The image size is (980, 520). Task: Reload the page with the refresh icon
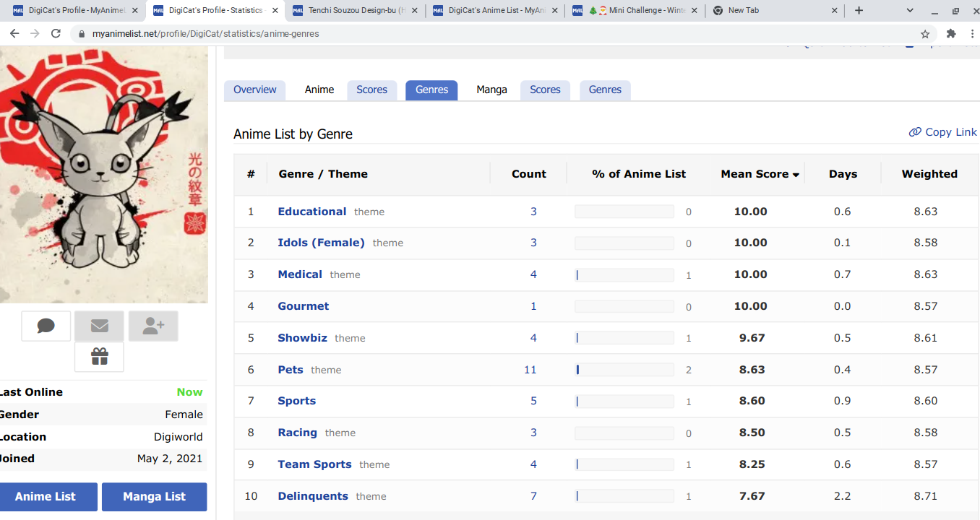point(56,34)
